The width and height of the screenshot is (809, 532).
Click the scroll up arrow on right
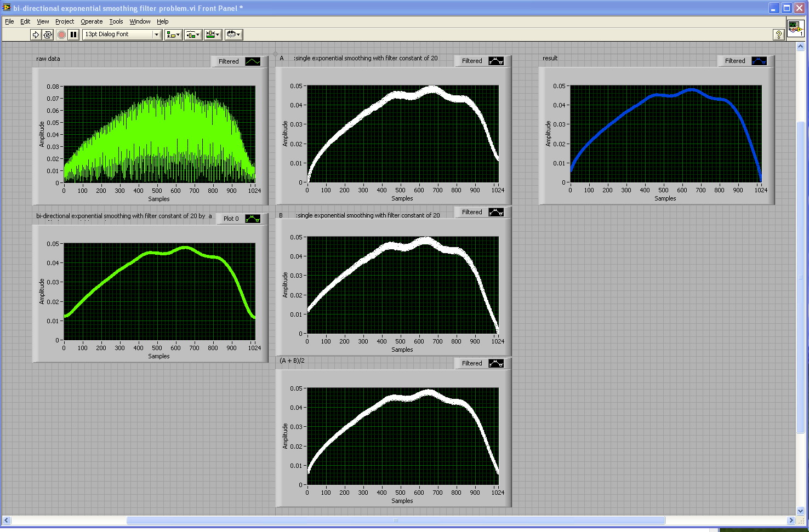coord(800,47)
